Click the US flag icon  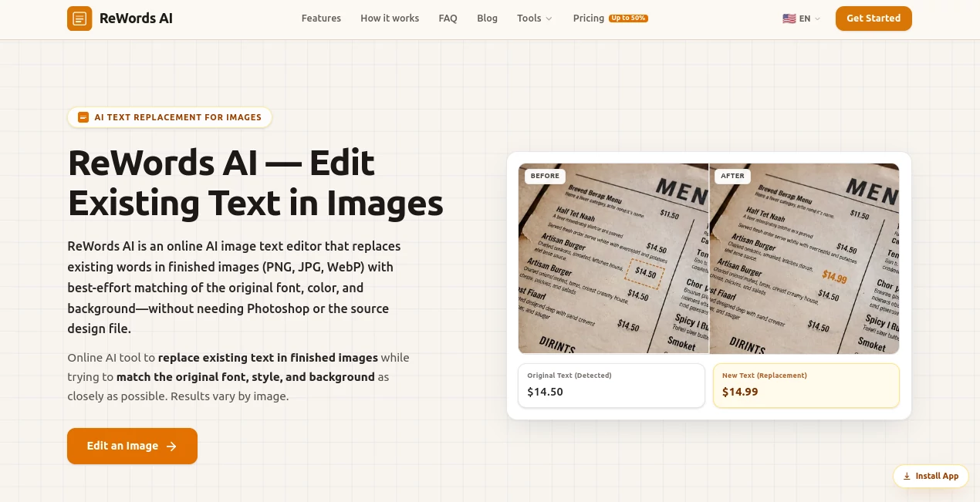click(x=789, y=19)
